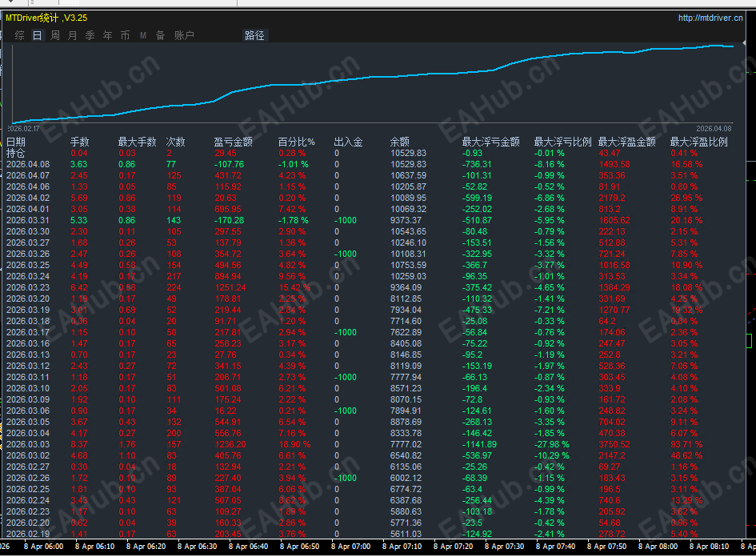
Task: Switch to the 综 summary tab
Action: point(19,35)
